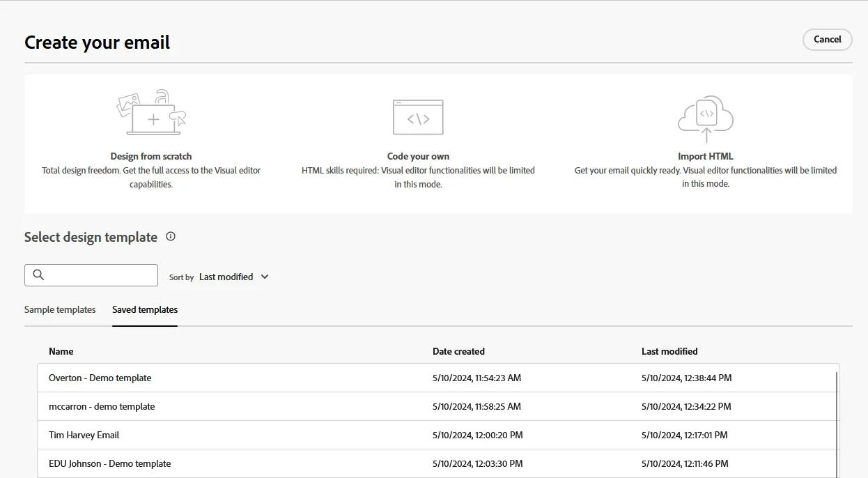
Task: Click the Select design template heading
Action: 91,237
